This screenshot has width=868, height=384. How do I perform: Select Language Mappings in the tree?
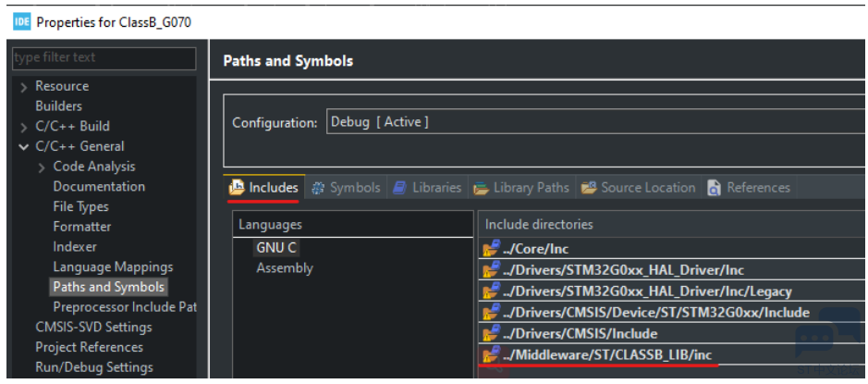click(x=113, y=267)
